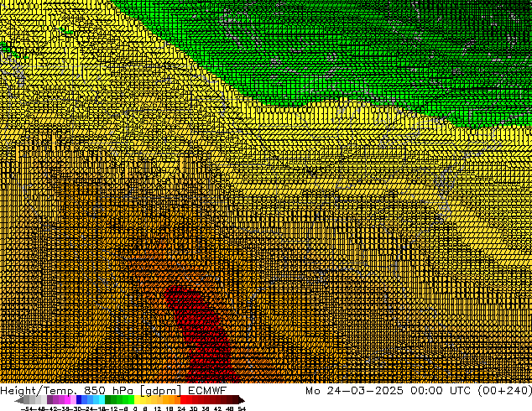
Task: Click the ECMWF model label
Action: pos(207,390)
